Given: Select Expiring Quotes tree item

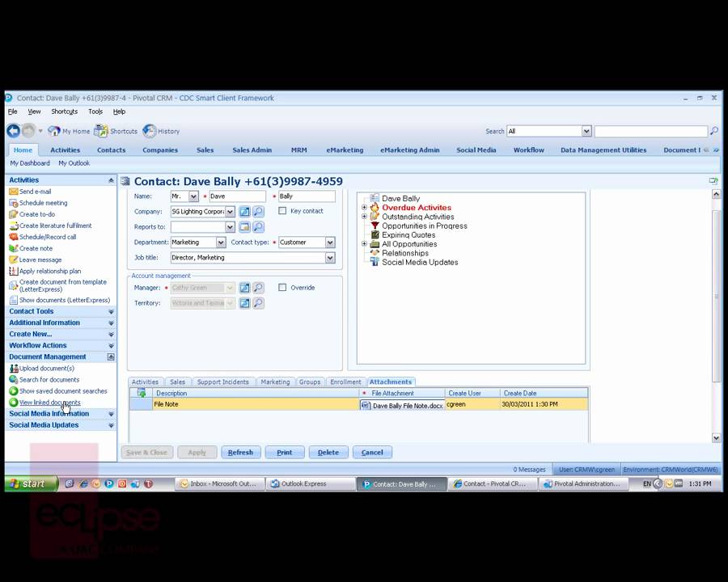Looking at the screenshot, I should click(x=408, y=235).
